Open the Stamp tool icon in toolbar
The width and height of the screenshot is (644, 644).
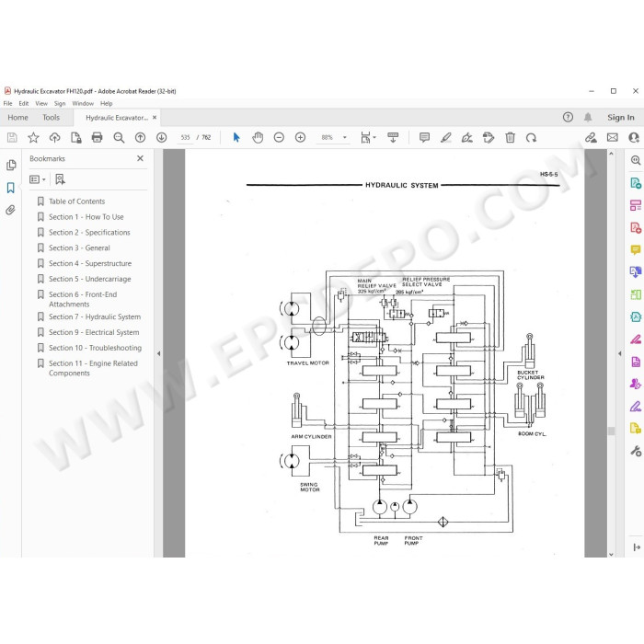coord(489,138)
